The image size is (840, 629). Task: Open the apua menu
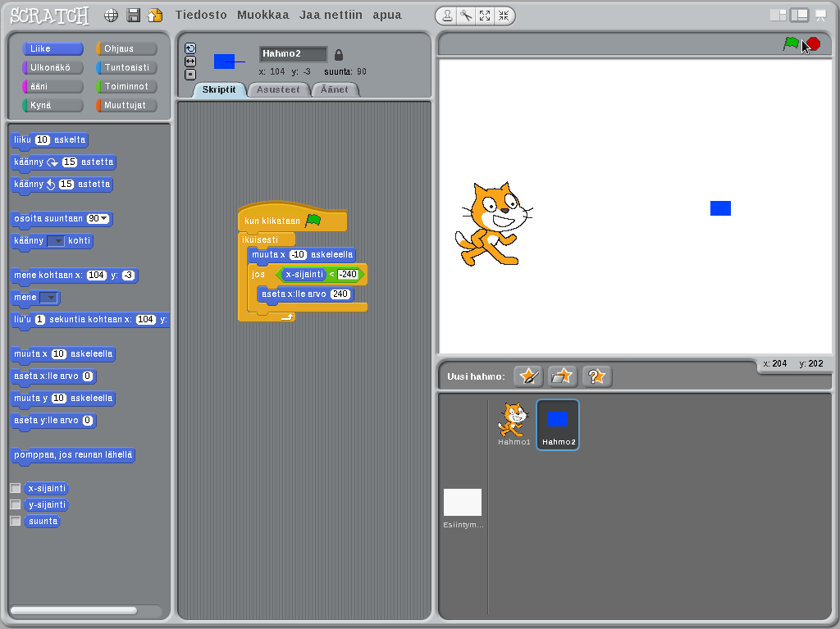click(x=387, y=15)
